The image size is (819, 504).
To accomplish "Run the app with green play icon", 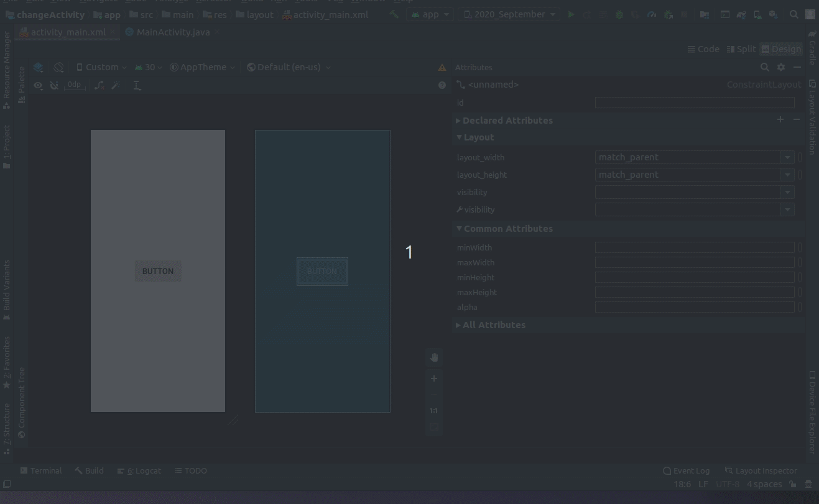I will [x=571, y=14].
